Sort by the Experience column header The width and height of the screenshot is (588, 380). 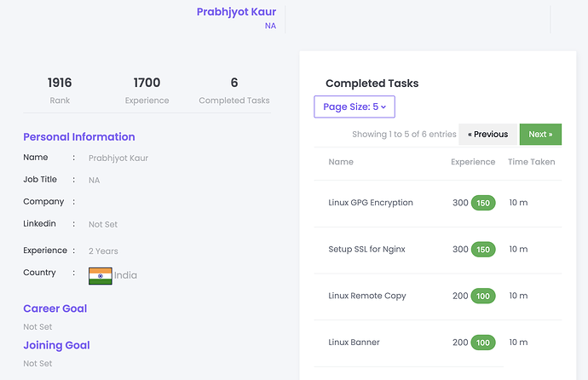[473, 162]
